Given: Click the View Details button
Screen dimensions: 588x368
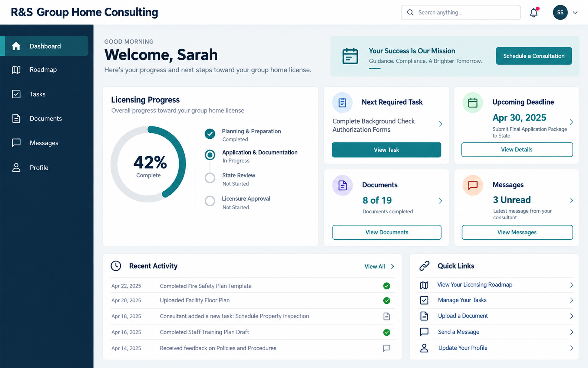Looking at the screenshot, I should (x=517, y=149).
